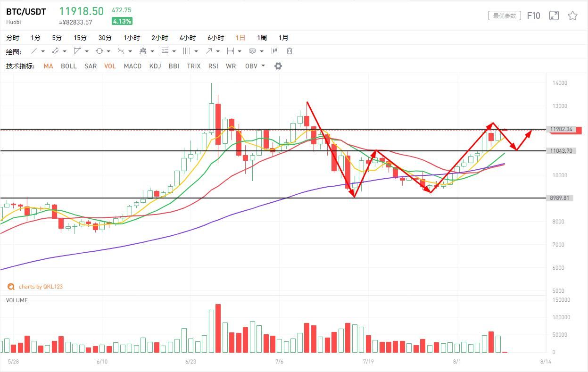Expand chart to fullscreen

coord(554,16)
